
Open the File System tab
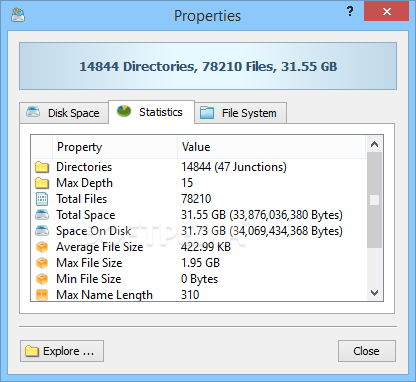click(x=240, y=113)
